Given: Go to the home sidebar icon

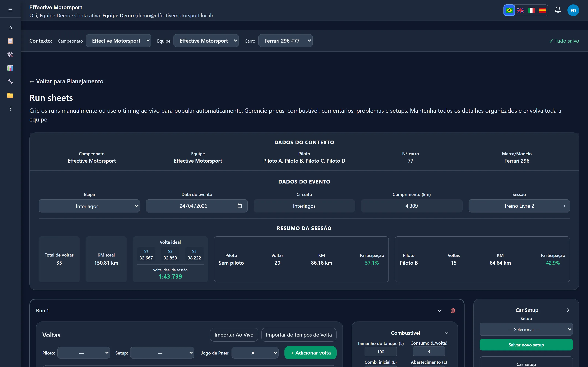Looking at the screenshot, I should (x=10, y=28).
